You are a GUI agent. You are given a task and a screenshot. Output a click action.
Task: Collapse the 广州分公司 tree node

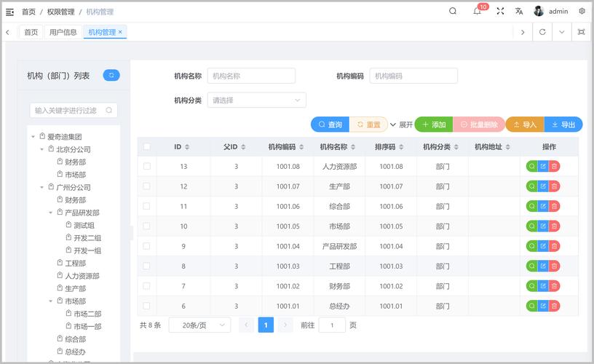click(x=41, y=187)
